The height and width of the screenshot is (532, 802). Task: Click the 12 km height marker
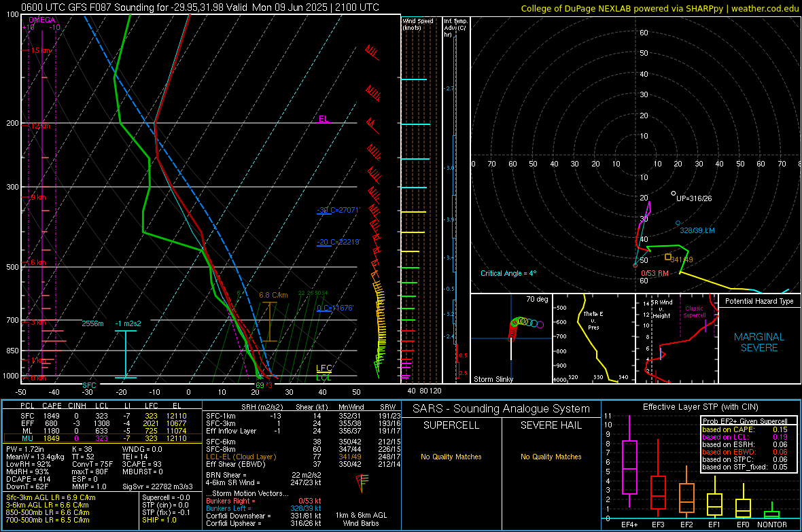[x=40, y=126]
